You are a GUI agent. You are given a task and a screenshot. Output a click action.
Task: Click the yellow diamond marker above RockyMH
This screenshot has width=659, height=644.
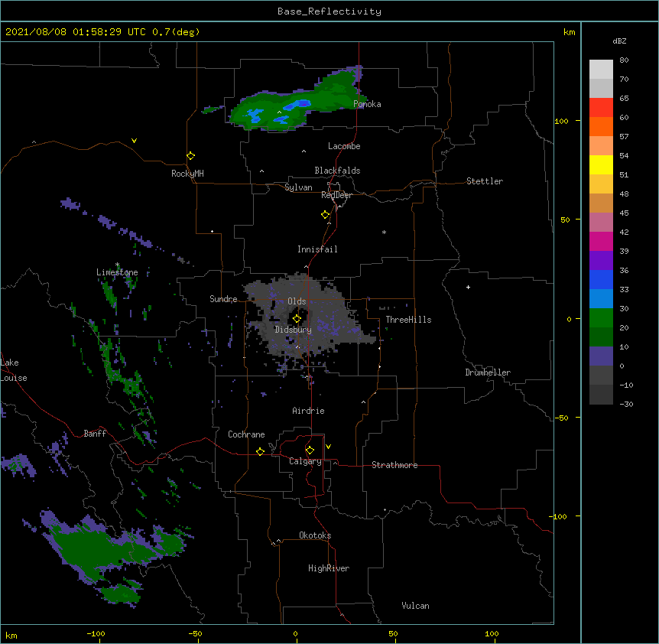click(190, 156)
